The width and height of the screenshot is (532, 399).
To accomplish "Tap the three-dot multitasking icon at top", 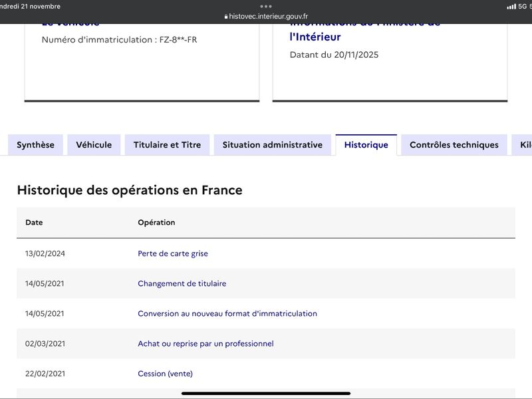I will 266,6.
